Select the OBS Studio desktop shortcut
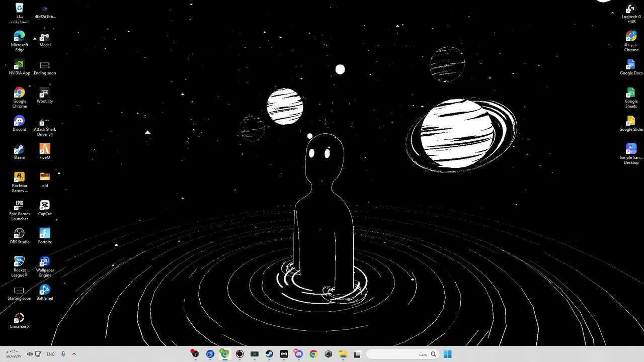This screenshot has height=362, width=644. [x=19, y=236]
